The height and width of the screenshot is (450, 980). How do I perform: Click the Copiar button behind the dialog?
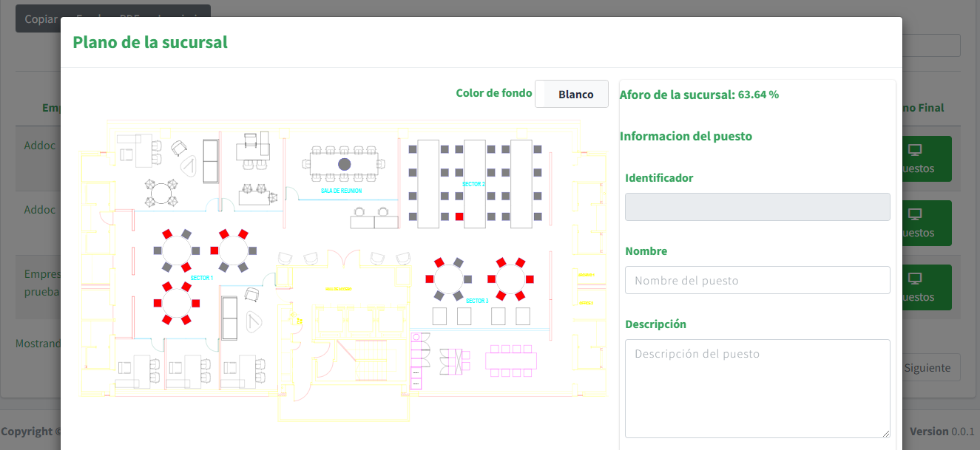click(x=41, y=18)
